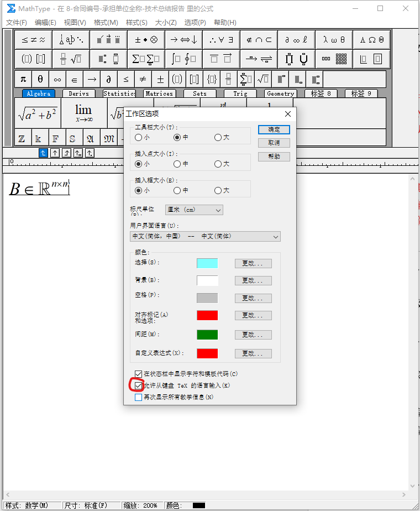Viewport: 420px width, 511px height.
Task: Select large toolbar size radio button
Action: (x=218, y=137)
